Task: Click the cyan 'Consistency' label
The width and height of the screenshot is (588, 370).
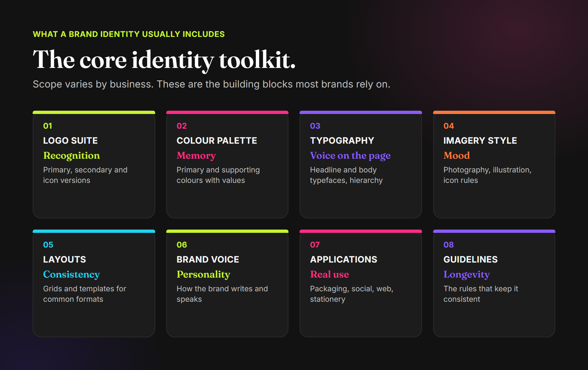Action: pyautogui.click(x=72, y=275)
